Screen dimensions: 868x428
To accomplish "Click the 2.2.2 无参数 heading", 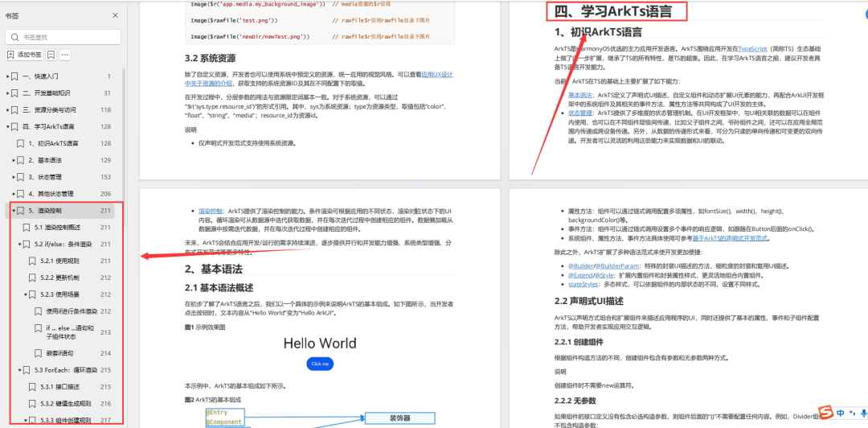I will pyautogui.click(x=575, y=401).
